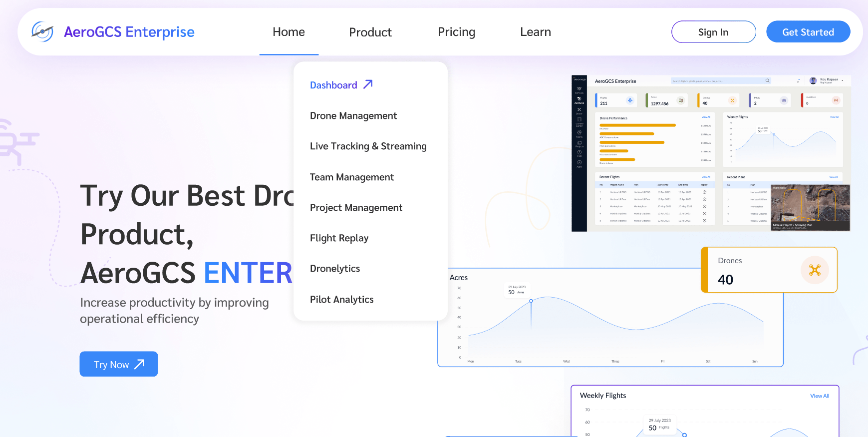Expand the Roy Kapoor user dropdown arrow
The height and width of the screenshot is (437, 868).
(843, 80)
